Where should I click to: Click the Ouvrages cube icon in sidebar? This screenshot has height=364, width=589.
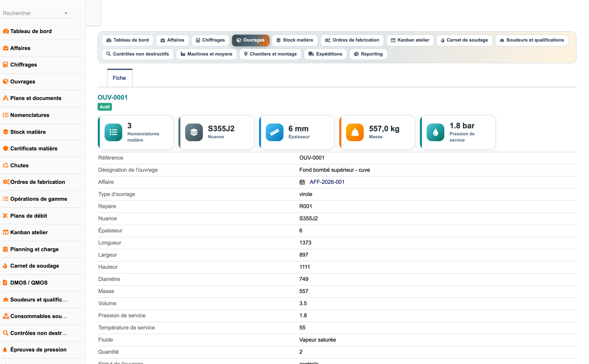(x=6, y=82)
